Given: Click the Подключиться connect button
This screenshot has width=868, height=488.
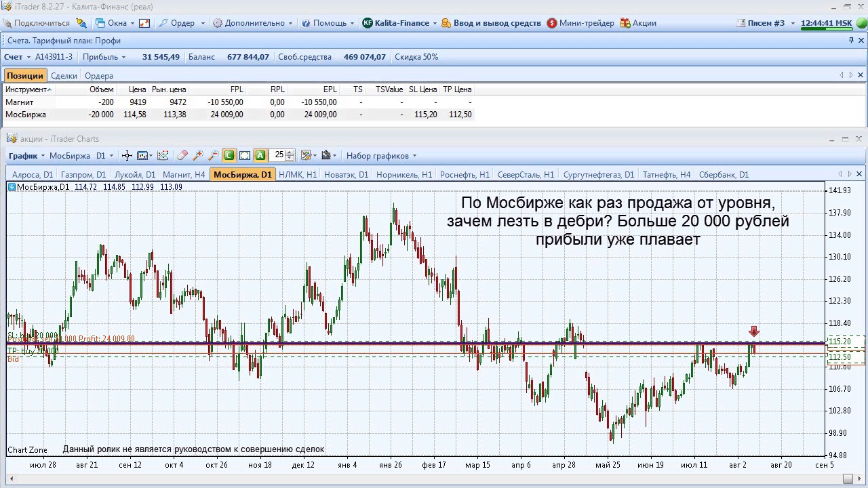Looking at the screenshot, I should pyautogui.click(x=37, y=23).
